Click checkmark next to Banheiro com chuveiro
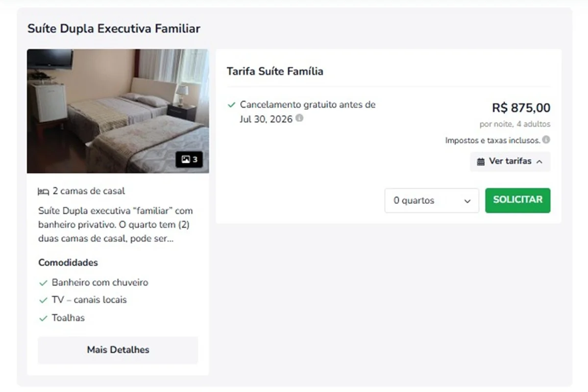Image resolution: width=588 pixels, height=392 pixels. (x=43, y=283)
